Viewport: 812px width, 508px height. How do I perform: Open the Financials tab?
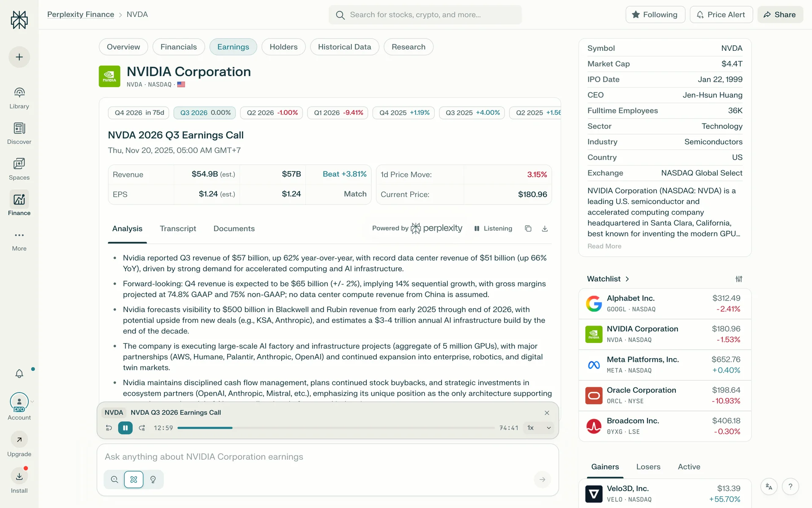point(178,47)
